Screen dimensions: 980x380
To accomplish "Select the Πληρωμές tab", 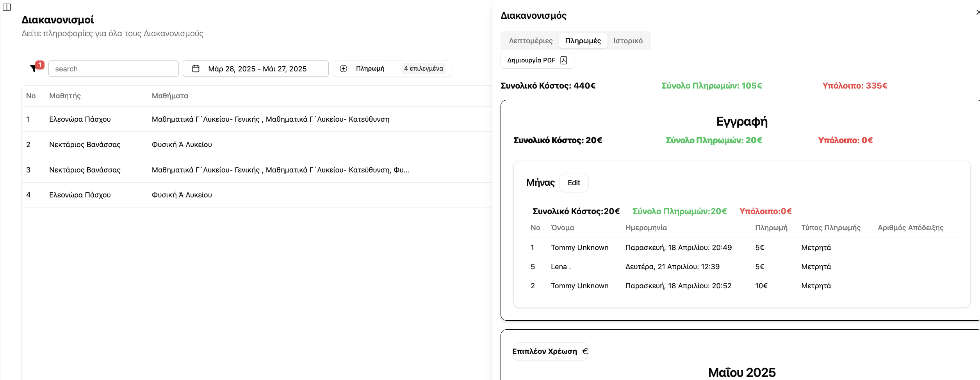I will pos(583,41).
